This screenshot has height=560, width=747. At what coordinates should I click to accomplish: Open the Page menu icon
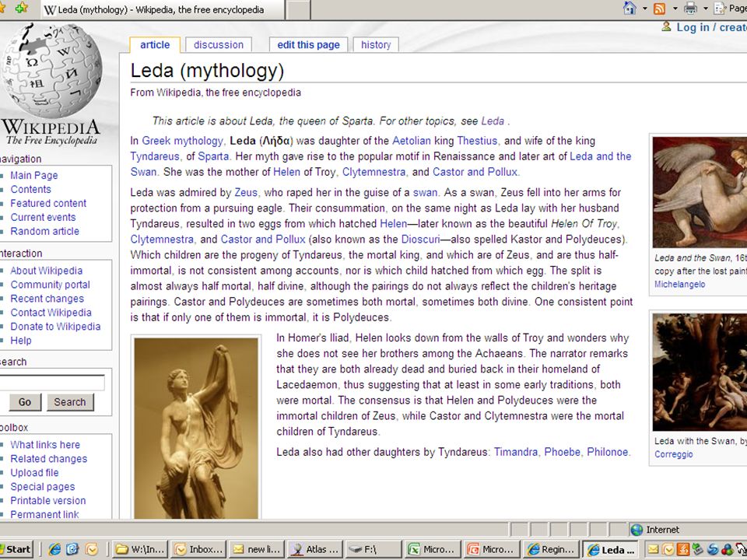coord(720,8)
